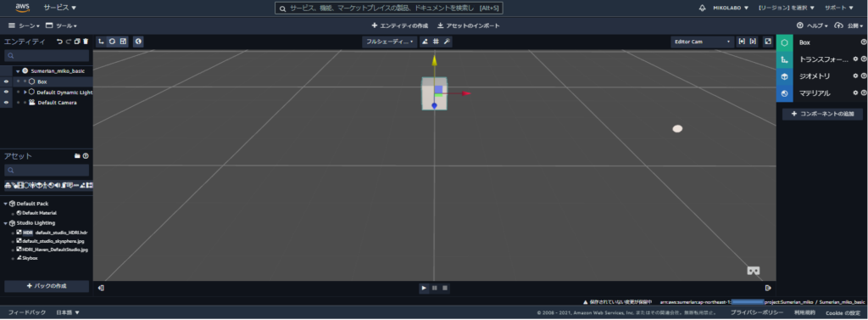Screen dimensions: 868x320
Task: Select the rotate gizmo tool
Action: click(113, 42)
